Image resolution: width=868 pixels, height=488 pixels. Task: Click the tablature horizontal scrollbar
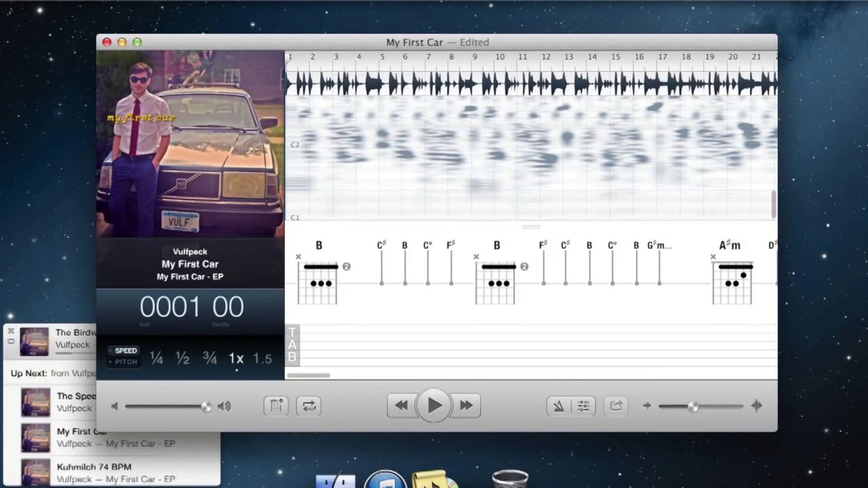point(309,375)
